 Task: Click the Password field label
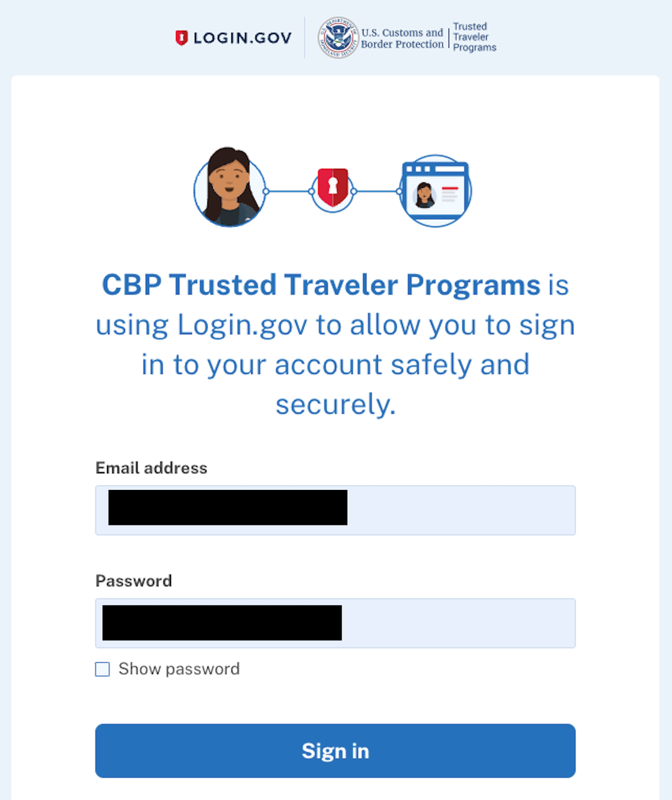pyautogui.click(x=133, y=581)
